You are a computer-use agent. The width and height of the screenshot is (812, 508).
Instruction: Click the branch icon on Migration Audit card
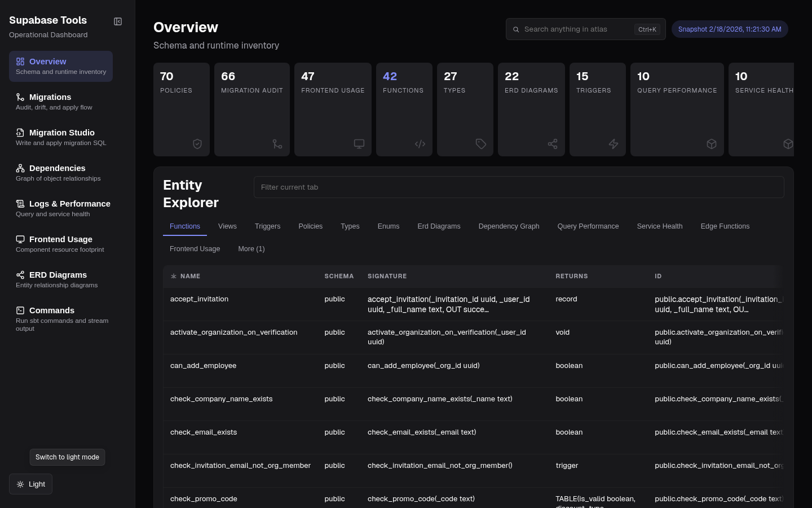click(x=277, y=144)
